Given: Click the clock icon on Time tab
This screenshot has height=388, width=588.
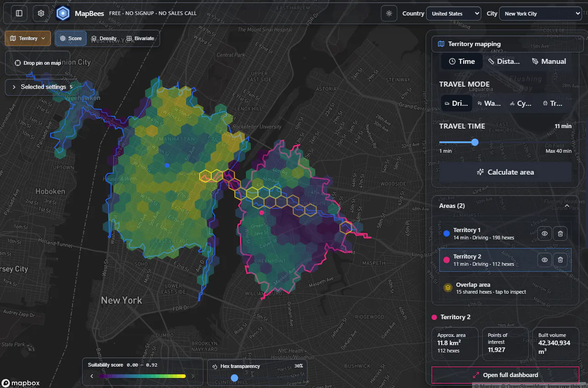Looking at the screenshot, I should (x=452, y=62).
